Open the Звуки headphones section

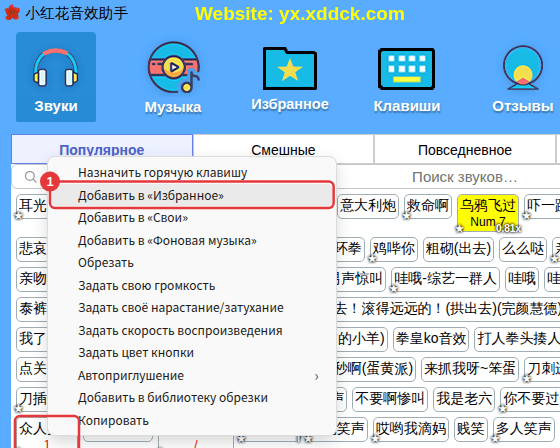[x=56, y=77]
